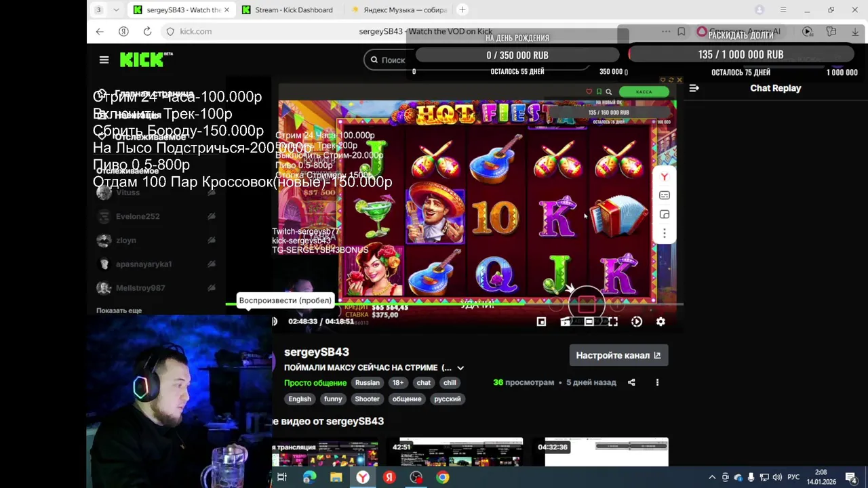Open Google Chrome from taskbar
This screenshot has height=488, width=868.
(x=442, y=478)
